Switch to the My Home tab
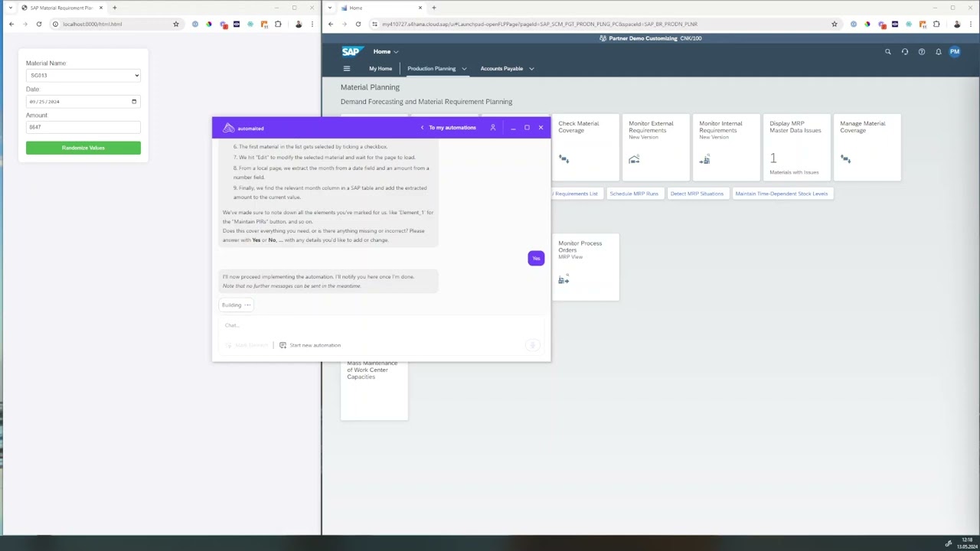 tap(381, 69)
